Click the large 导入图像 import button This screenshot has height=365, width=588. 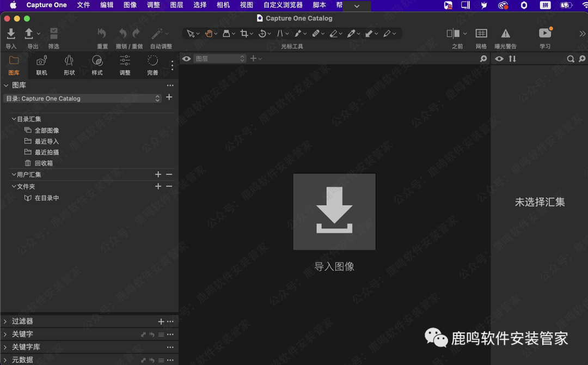[x=334, y=212]
